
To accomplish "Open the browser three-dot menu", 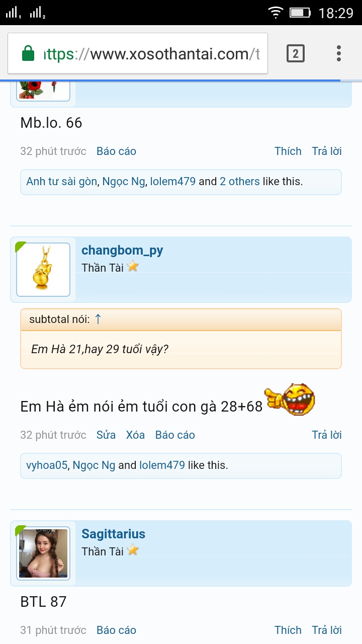I will pyautogui.click(x=339, y=53).
